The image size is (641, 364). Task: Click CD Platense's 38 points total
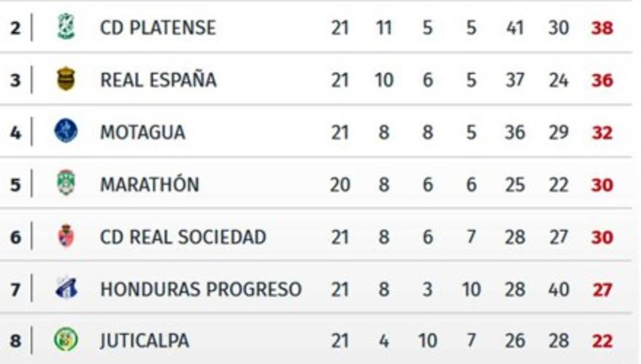pos(601,28)
